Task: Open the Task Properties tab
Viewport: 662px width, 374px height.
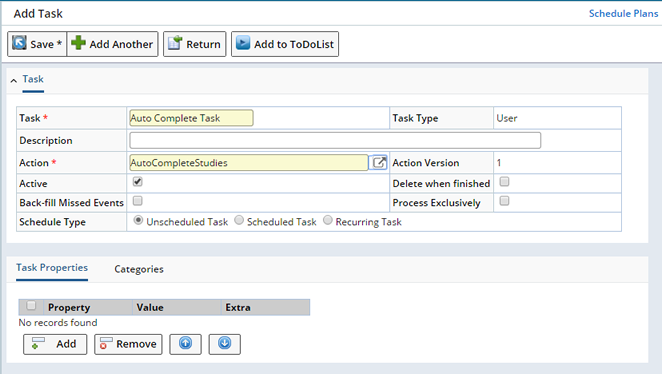Action: pyautogui.click(x=52, y=268)
